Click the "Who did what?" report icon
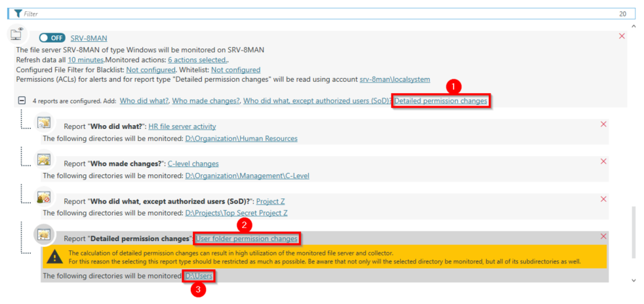 [45, 123]
